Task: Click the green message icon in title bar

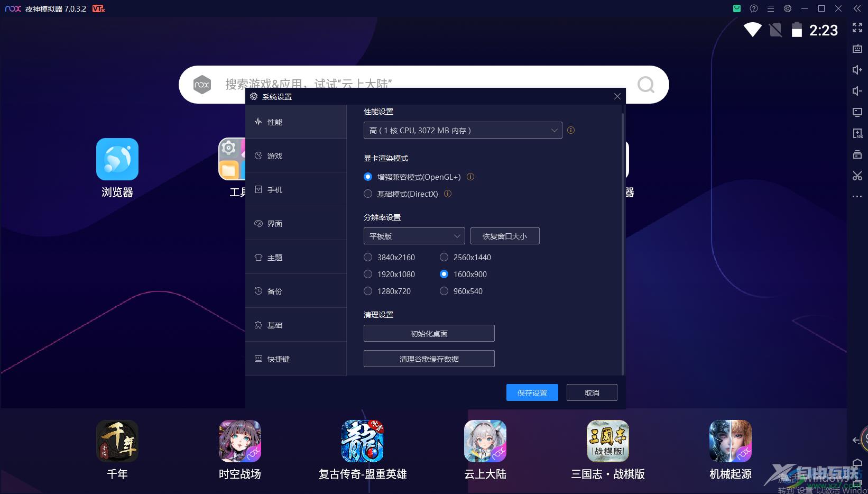Action: pyautogui.click(x=737, y=8)
